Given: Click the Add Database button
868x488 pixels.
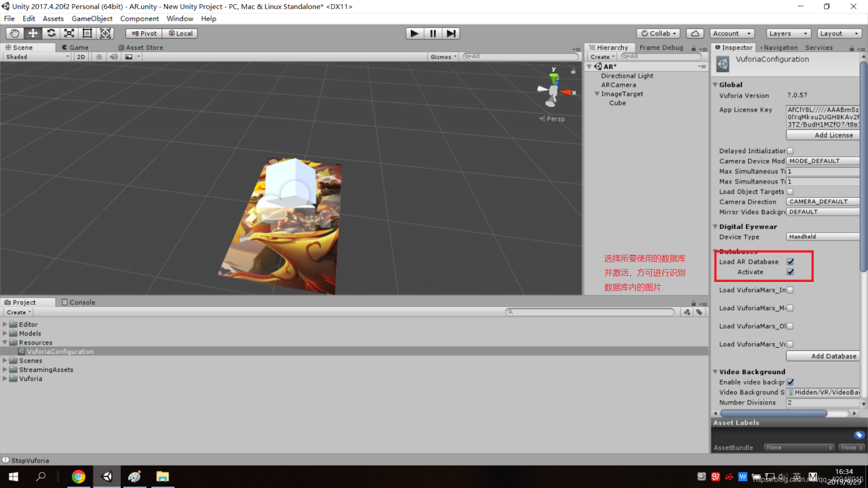Looking at the screenshot, I should point(823,356).
